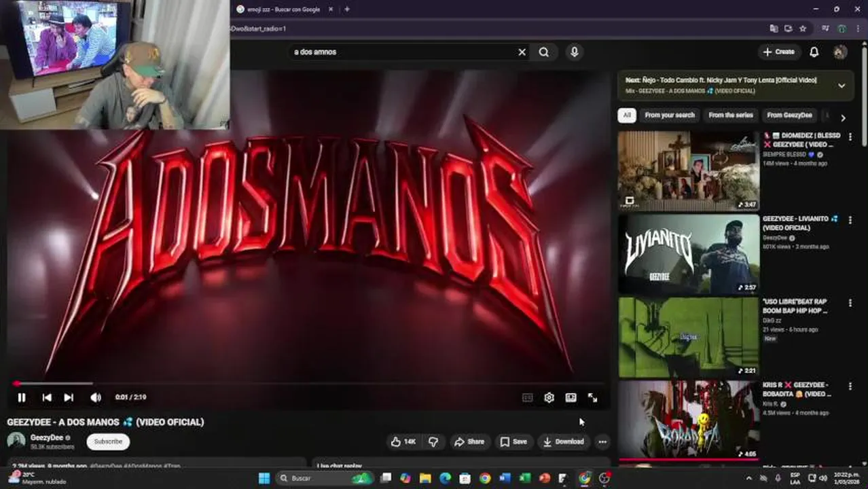
Task: Skip to the next video in player
Action: pos(69,398)
